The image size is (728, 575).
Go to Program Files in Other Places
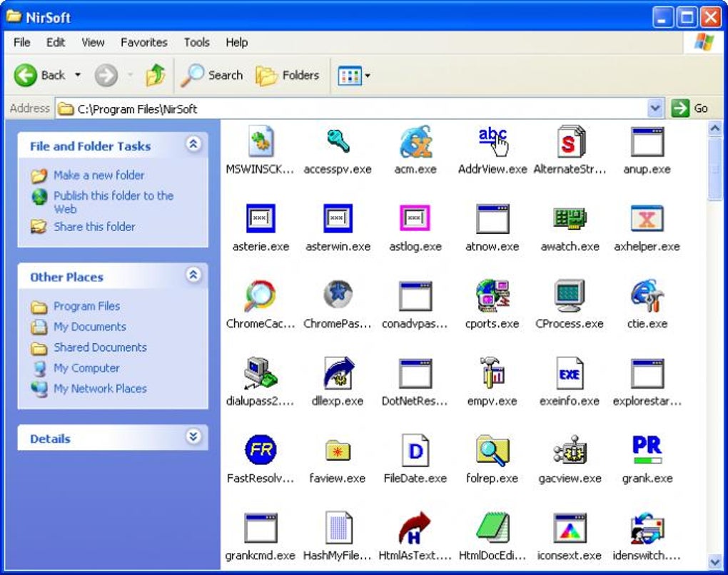(87, 306)
